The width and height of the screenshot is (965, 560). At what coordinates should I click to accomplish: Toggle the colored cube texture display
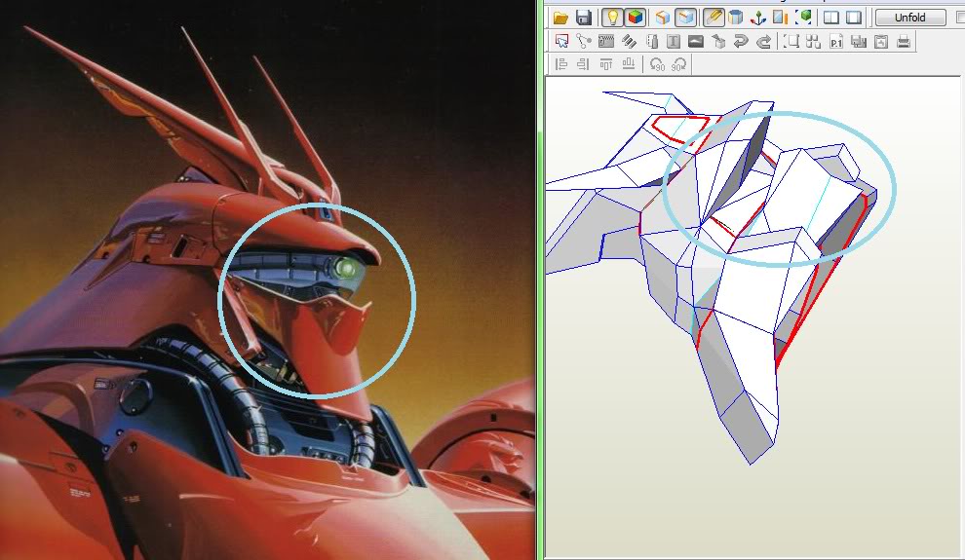click(x=635, y=18)
